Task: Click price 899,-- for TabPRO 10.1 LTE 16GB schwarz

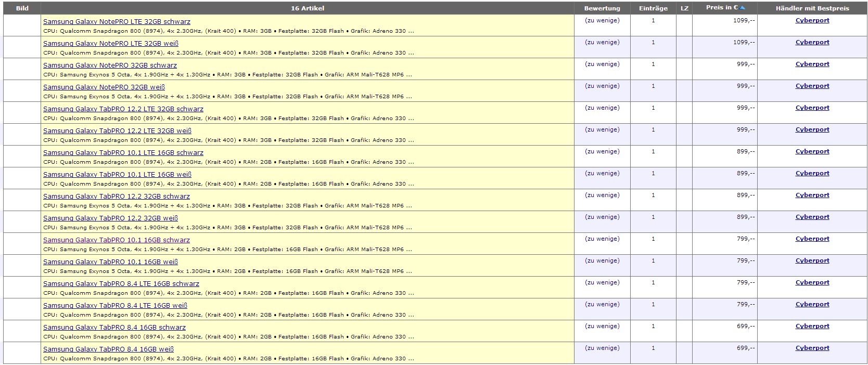Action: tap(746, 152)
